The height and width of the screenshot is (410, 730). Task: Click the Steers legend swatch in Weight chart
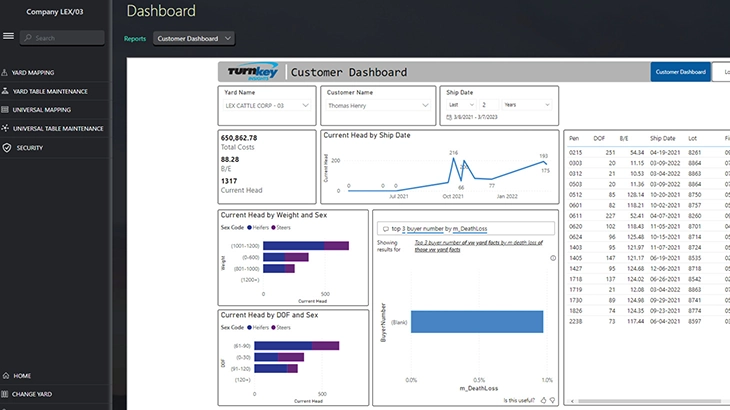pos(273,228)
